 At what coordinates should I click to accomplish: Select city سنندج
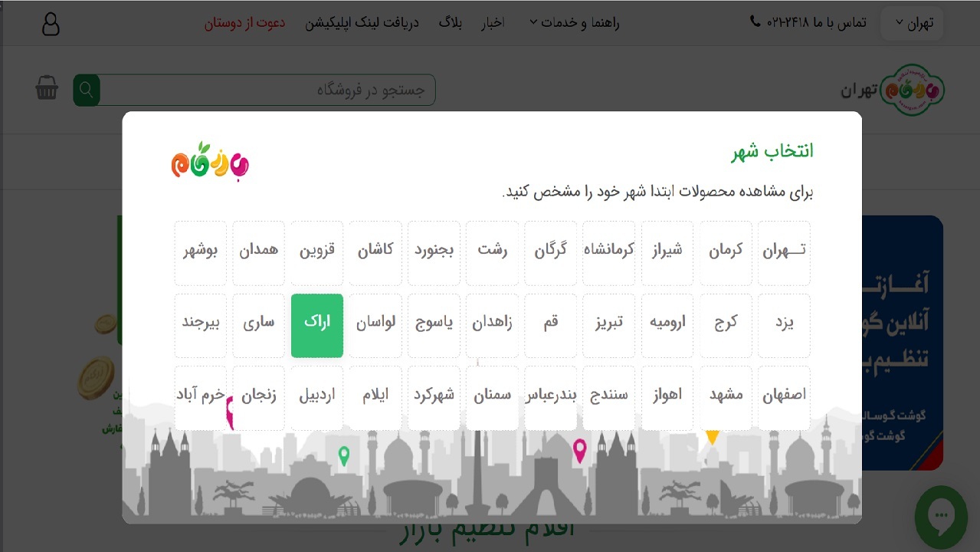609,398
